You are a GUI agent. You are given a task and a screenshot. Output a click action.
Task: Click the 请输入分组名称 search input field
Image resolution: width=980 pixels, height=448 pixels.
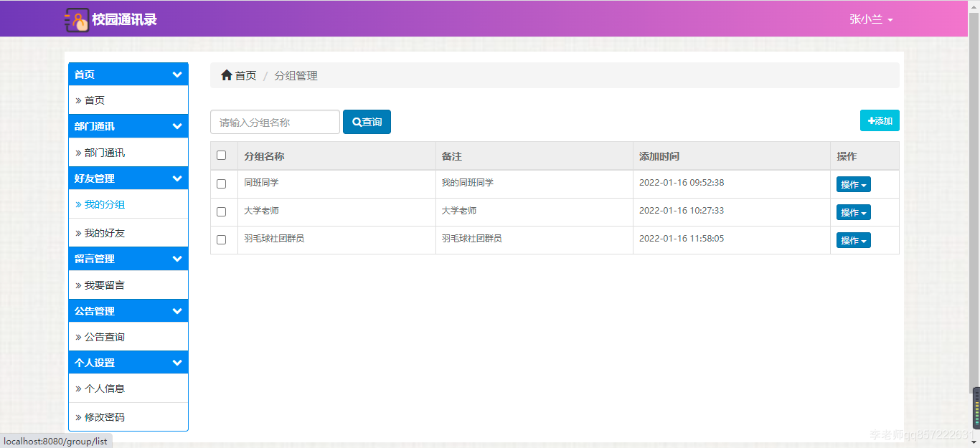[x=275, y=121]
